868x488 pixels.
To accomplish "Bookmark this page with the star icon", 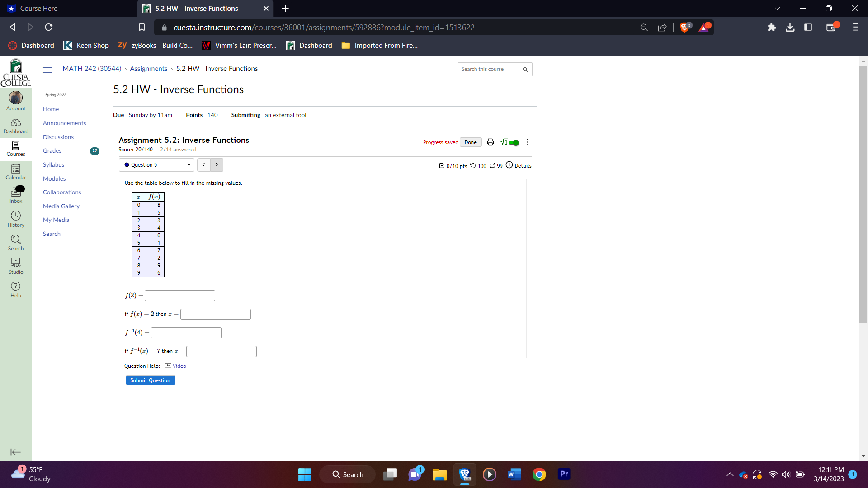I will (142, 27).
